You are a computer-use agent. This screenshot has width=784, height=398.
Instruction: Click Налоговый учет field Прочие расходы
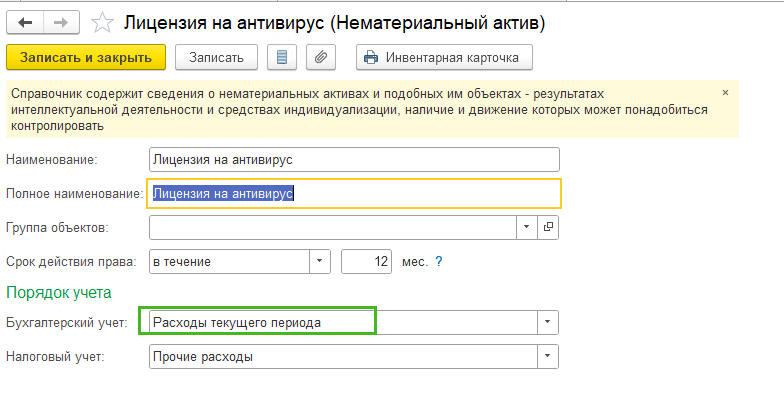point(343,357)
